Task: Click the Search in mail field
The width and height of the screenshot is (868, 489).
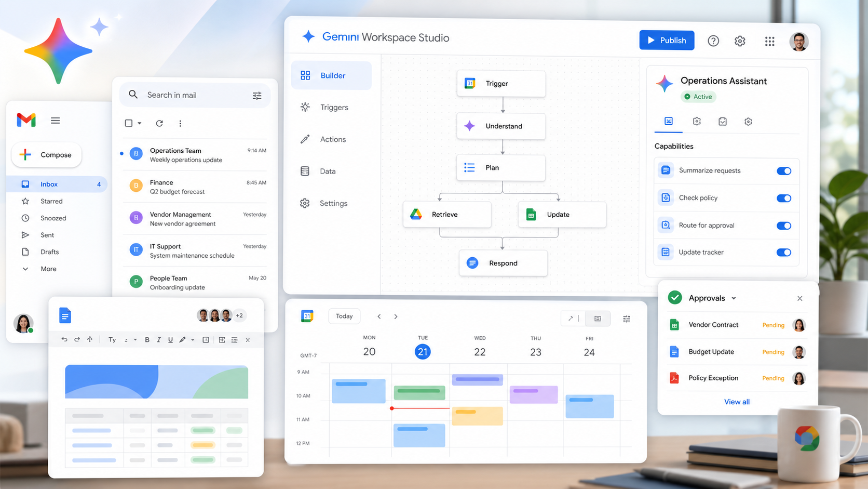Action: pos(195,95)
